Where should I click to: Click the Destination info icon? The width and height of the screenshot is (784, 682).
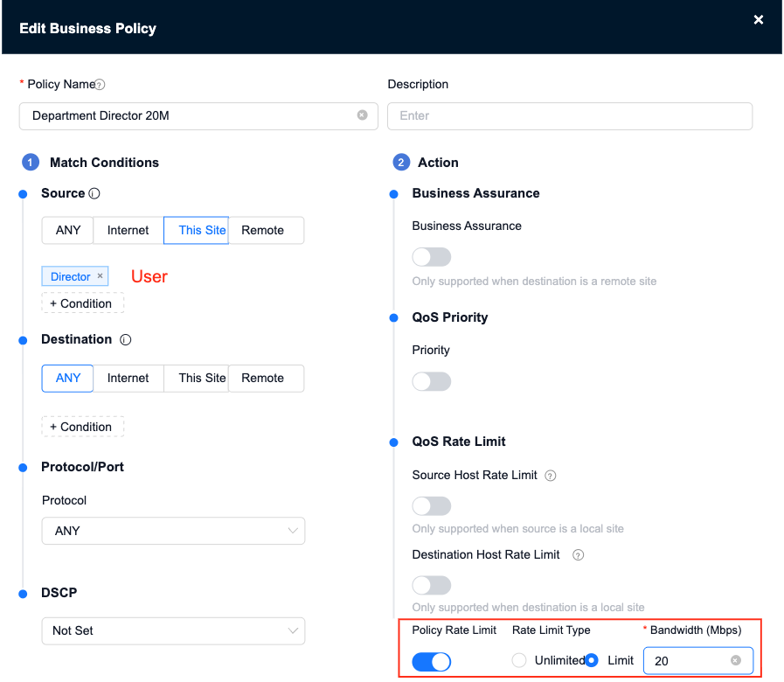point(126,340)
